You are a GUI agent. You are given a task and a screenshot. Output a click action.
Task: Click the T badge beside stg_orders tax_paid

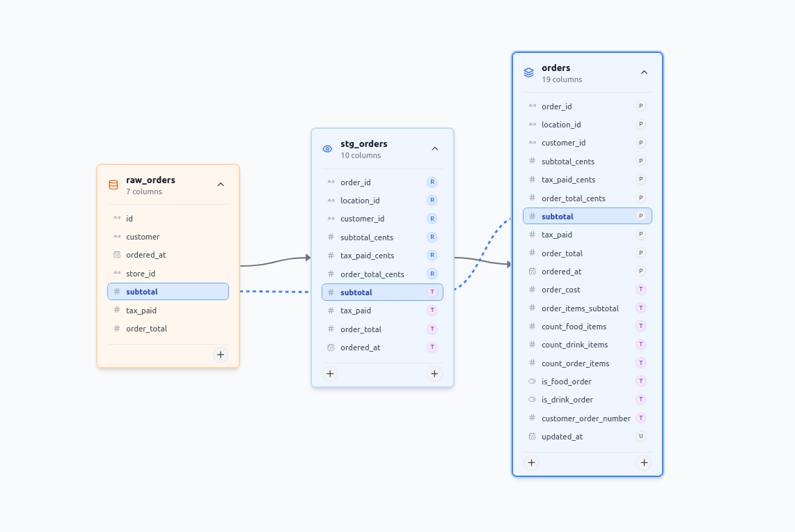tap(432, 311)
